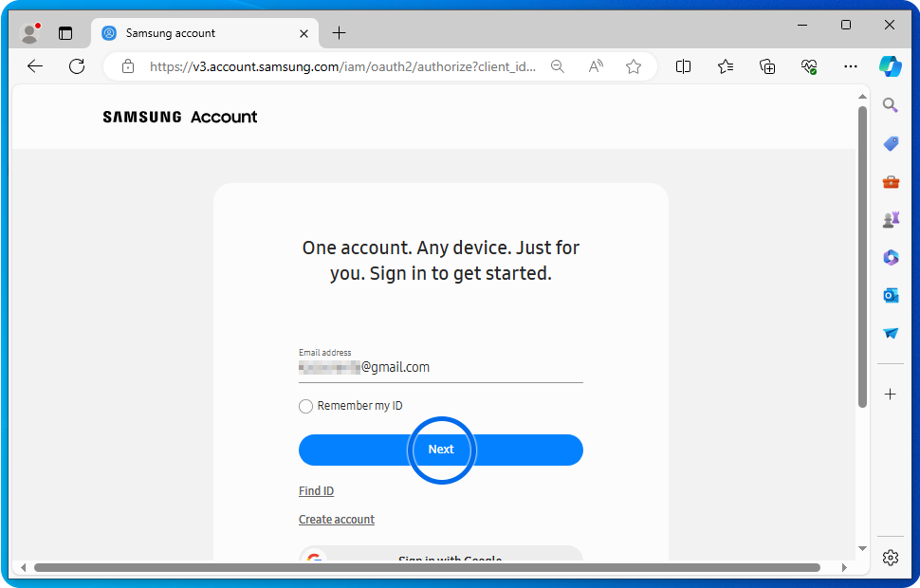Open the Favorites list icon
This screenshot has width=920, height=588.
pyautogui.click(x=726, y=66)
